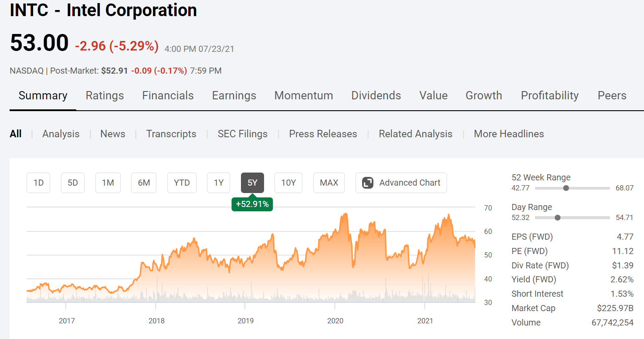Switch to the Profitability tab

[x=549, y=95]
